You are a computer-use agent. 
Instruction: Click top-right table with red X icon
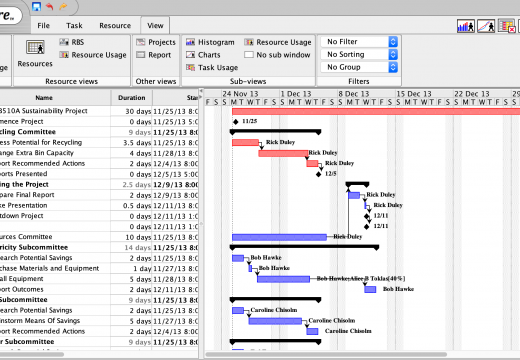coord(507,26)
